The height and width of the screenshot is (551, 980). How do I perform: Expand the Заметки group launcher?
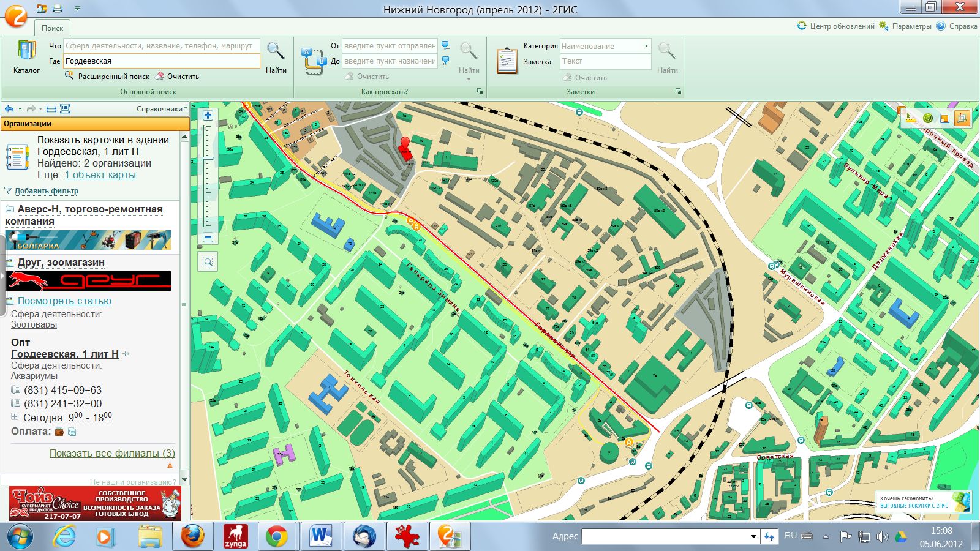[678, 91]
